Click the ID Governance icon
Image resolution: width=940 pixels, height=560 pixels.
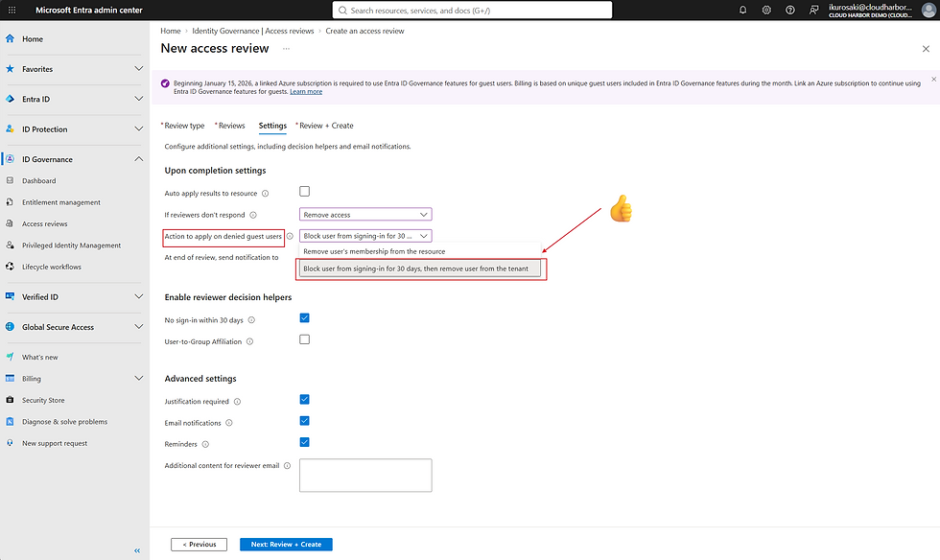11,159
